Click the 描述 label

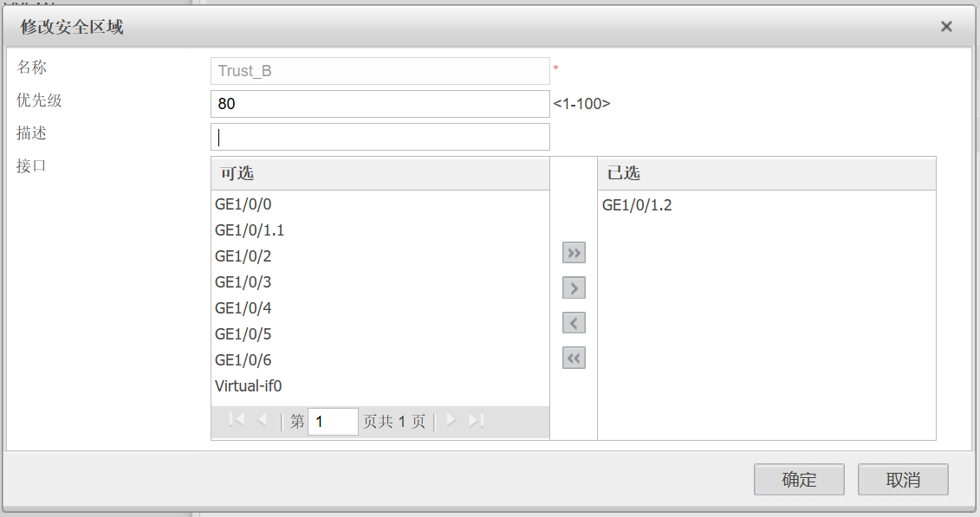click(31, 133)
